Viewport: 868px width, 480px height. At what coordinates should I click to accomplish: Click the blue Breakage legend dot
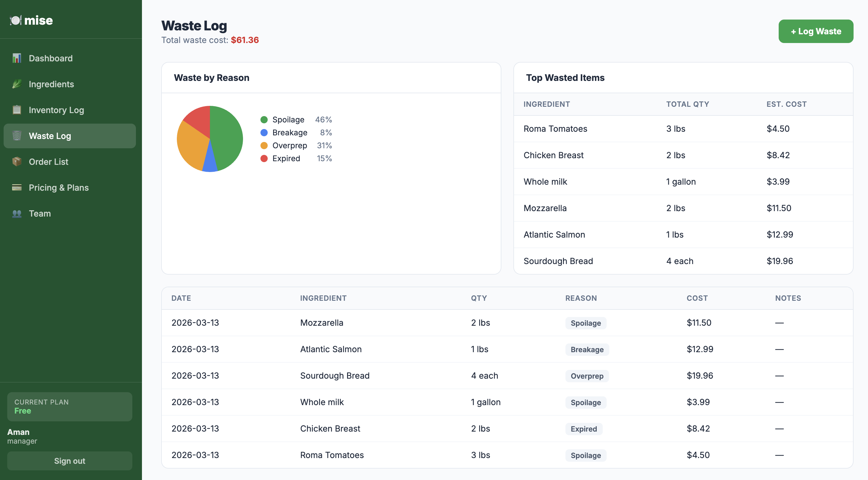click(264, 133)
